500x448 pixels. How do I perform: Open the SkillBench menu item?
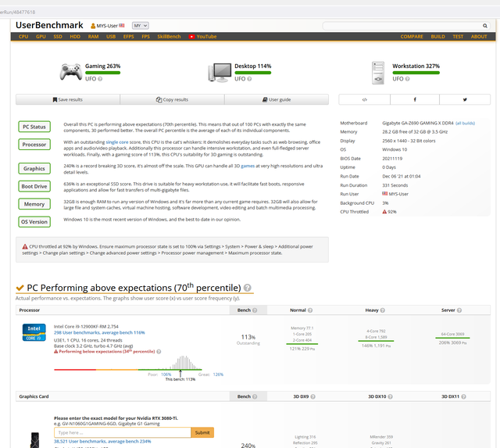pyautogui.click(x=169, y=37)
